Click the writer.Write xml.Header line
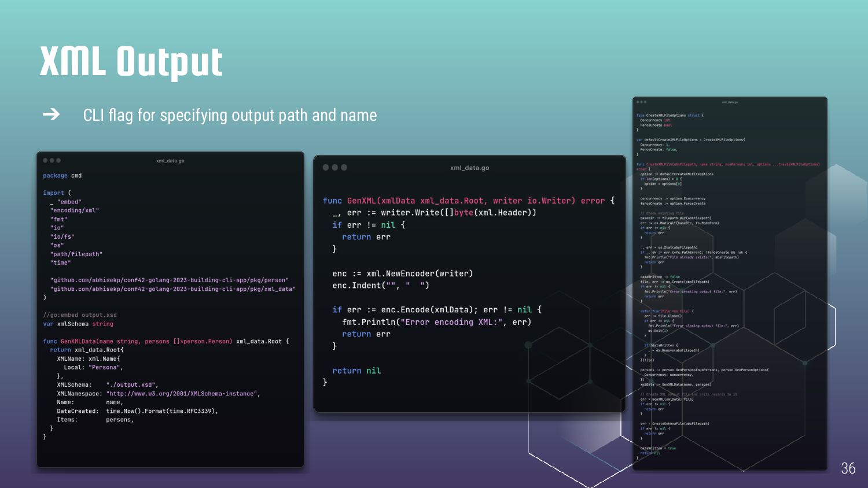 pos(435,213)
